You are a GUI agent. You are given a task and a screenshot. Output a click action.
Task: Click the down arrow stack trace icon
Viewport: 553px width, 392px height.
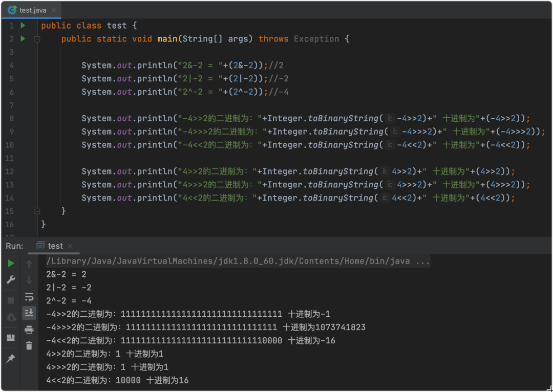(29, 280)
